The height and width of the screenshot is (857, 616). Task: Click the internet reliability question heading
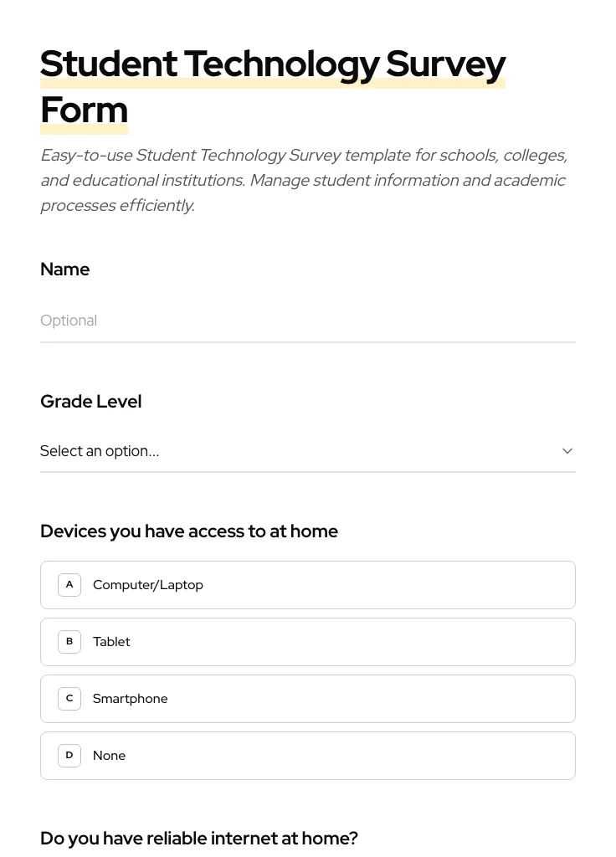point(199,838)
